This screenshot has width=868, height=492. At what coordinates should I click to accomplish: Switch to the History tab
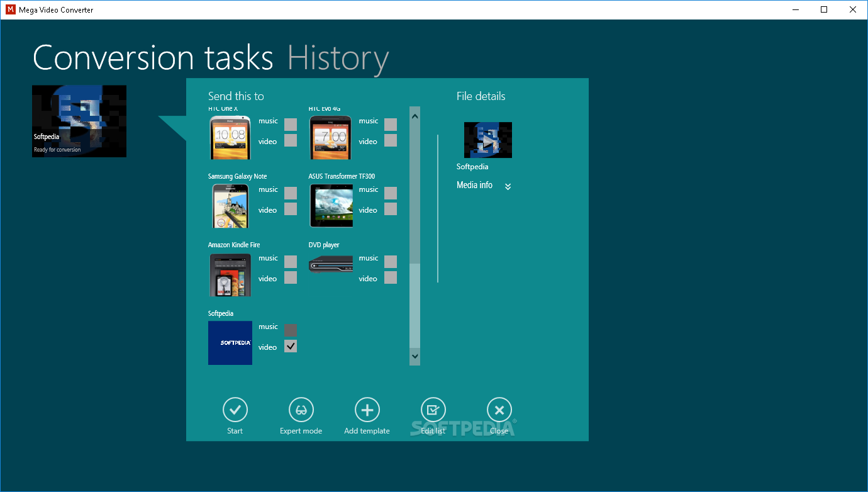[338, 58]
